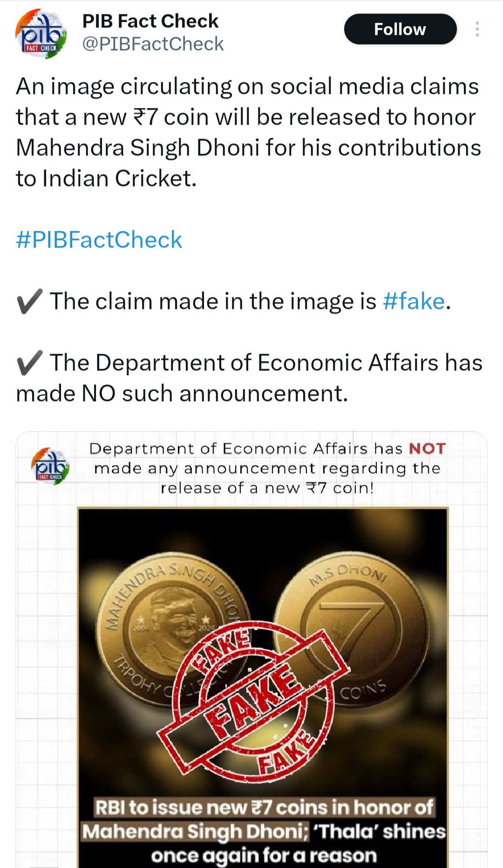503x868 pixels.
Task: Open the tweet's three-dot more options menu
Action: pyautogui.click(x=477, y=29)
